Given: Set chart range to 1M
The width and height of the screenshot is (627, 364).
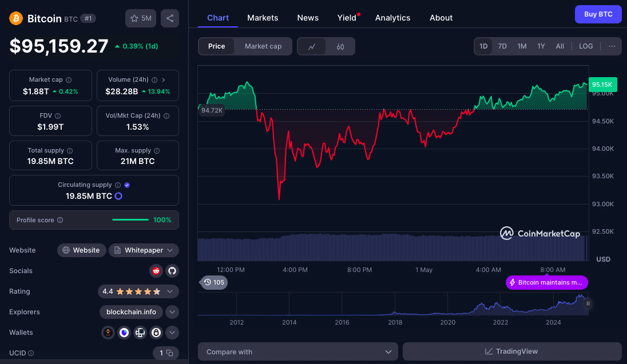Looking at the screenshot, I should 522,46.
